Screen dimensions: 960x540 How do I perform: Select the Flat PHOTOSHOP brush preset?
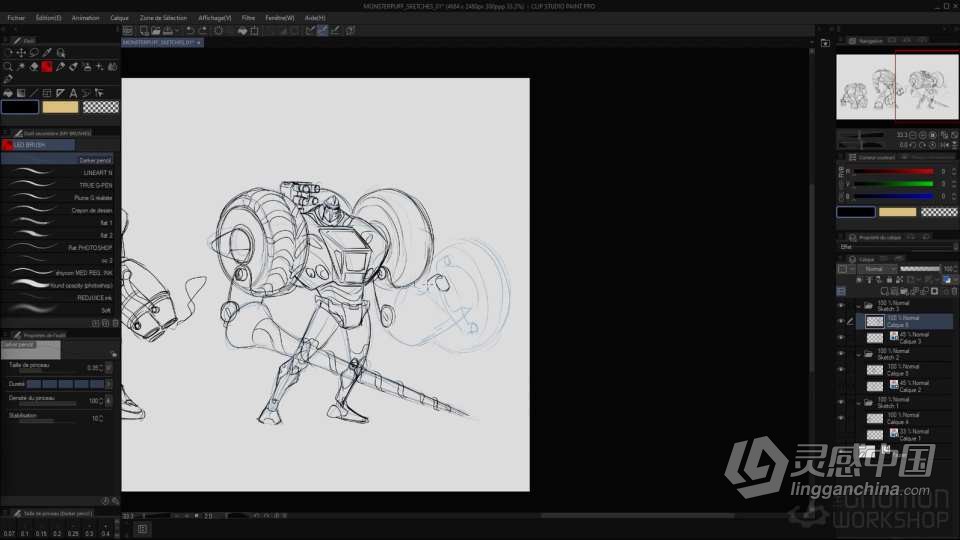point(58,247)
